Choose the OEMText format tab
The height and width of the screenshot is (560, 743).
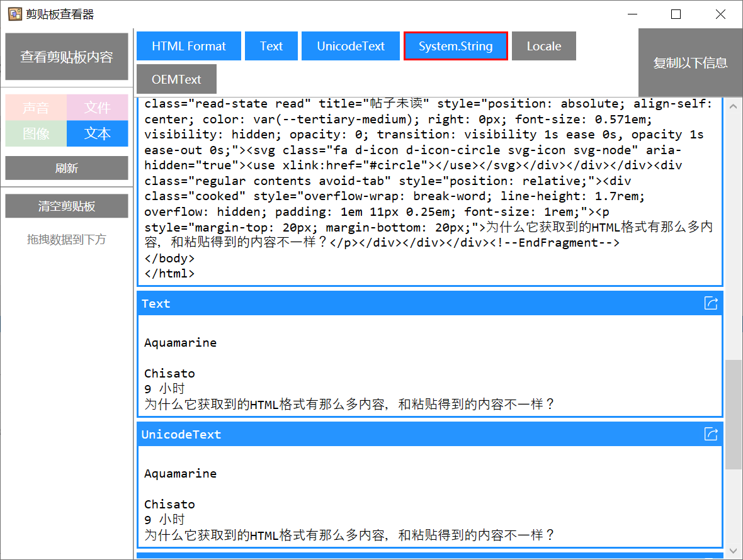coord(176,79)
